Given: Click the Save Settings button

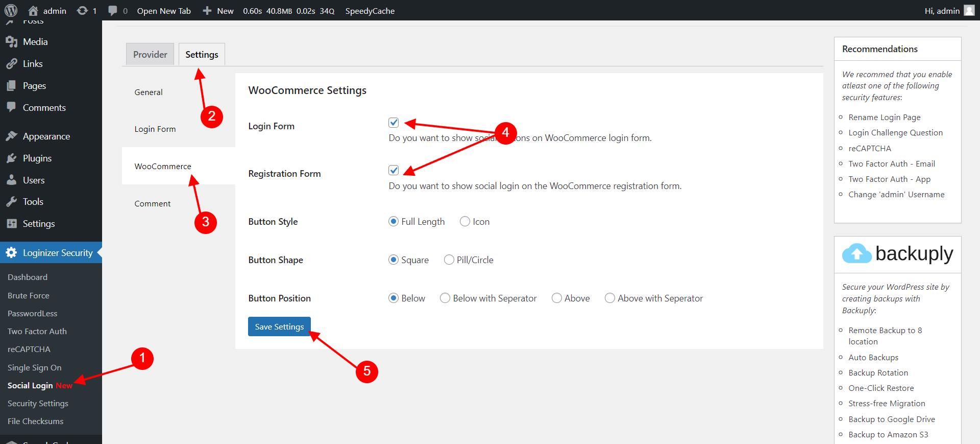Looking at the screenshot, I should click(279, 326).
